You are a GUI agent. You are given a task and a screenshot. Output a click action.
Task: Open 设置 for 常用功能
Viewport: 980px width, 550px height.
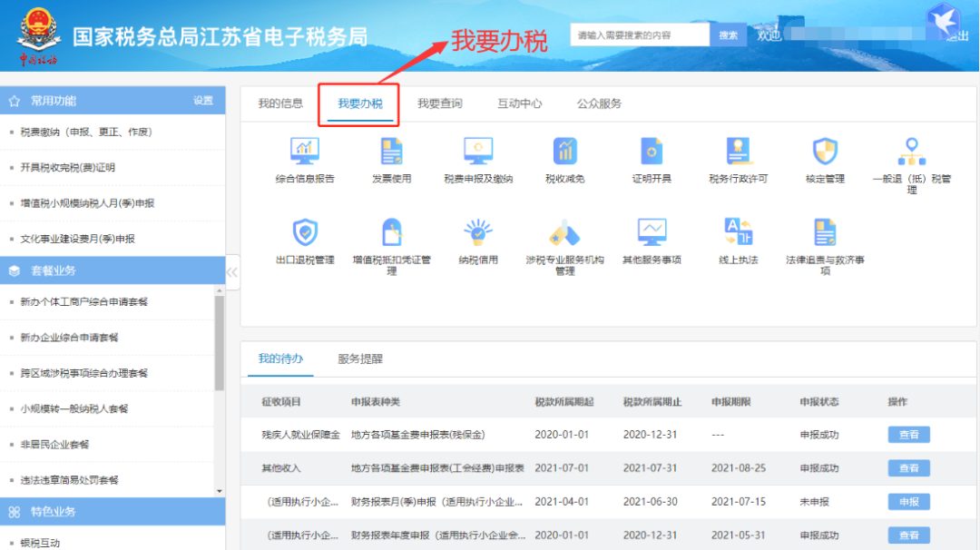[203, 101]
